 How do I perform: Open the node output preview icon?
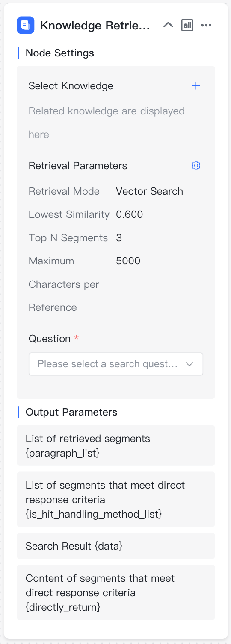coord(187,25)
